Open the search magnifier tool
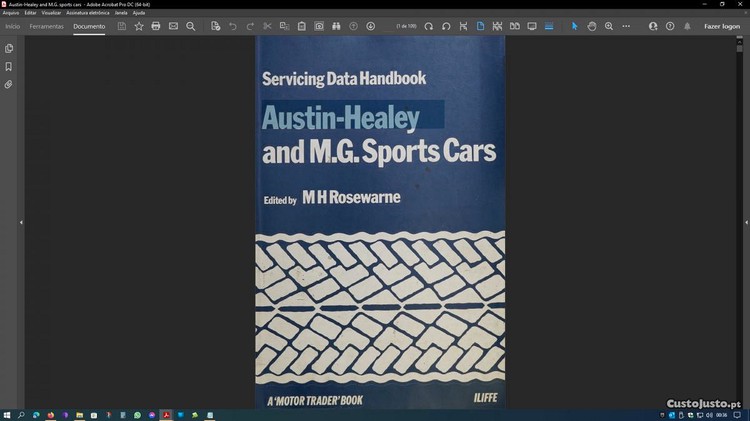 [191, 26]
